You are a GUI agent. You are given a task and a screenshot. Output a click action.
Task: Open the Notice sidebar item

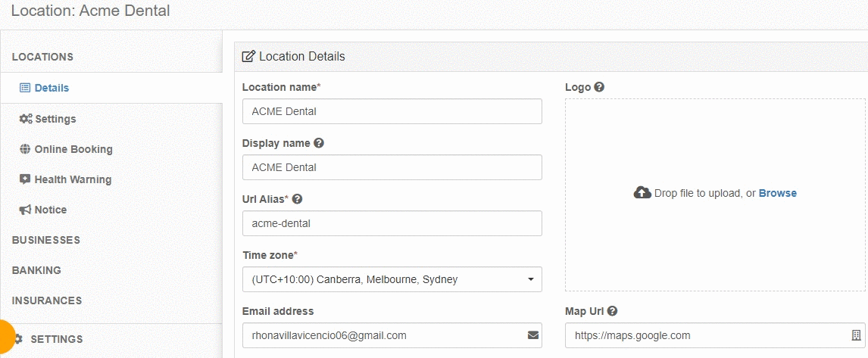[x=43, y=210]
